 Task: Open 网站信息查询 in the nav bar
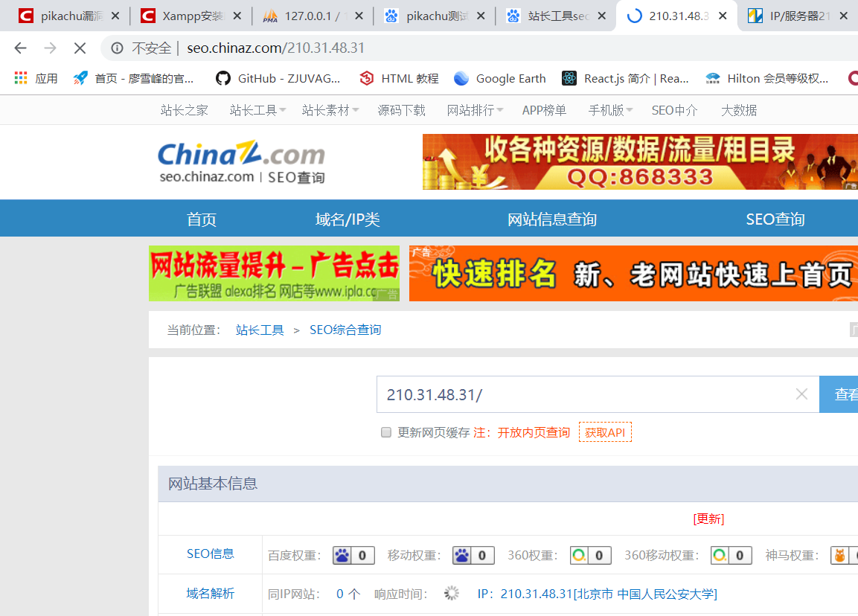tap(552, 219)
